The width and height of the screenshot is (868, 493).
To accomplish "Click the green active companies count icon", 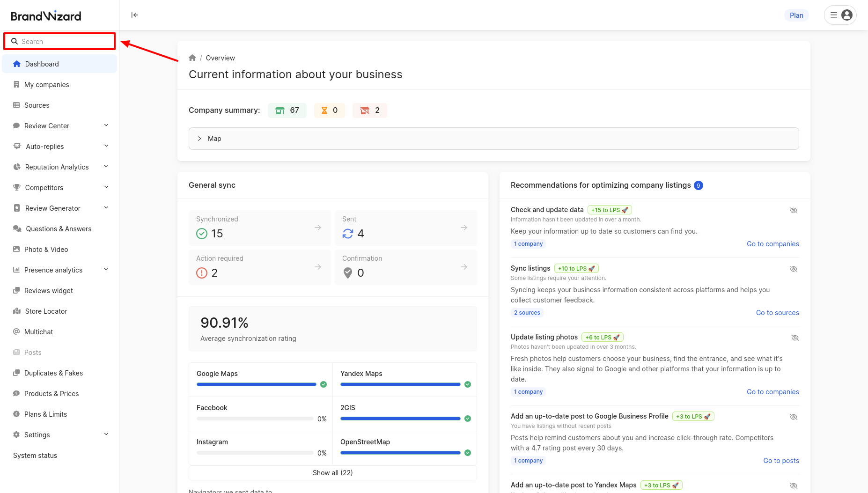I will 280,110.
